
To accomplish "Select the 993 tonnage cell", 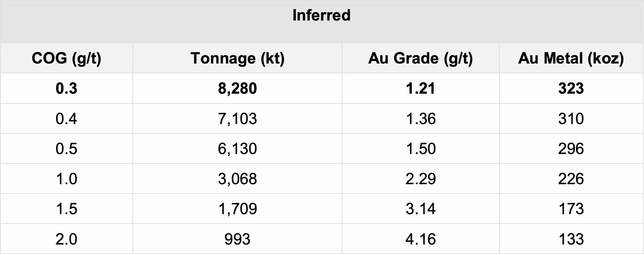I will (x=237, y=239).
